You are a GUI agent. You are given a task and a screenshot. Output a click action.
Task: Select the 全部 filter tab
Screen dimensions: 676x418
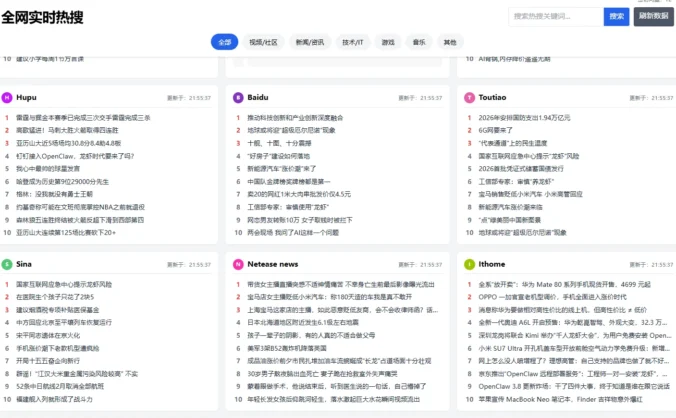(224, 42)
